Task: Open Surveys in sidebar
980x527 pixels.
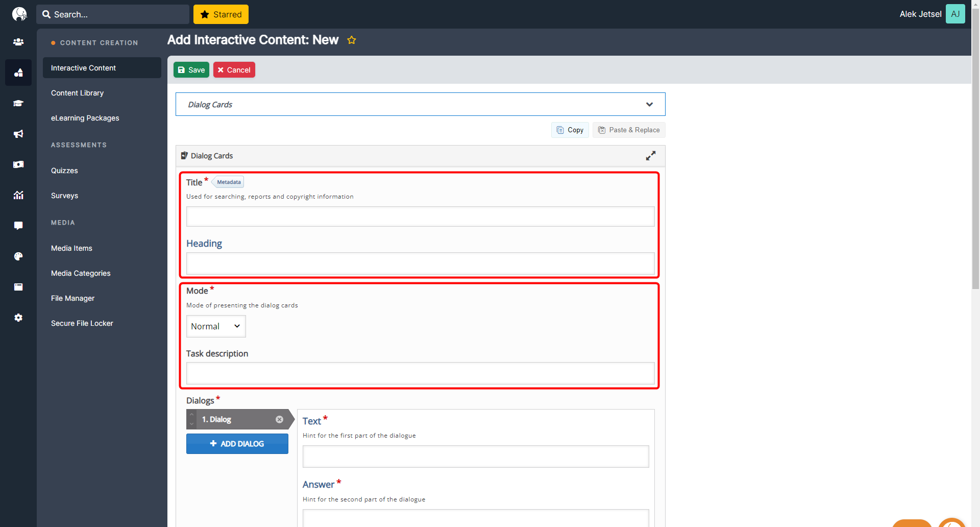Action: click(x=64, y=196)
